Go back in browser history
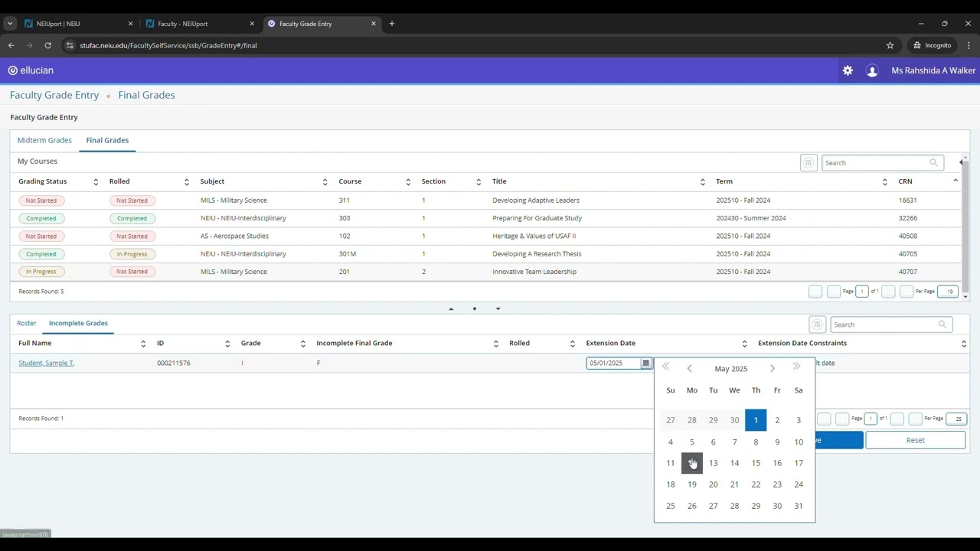This screenshot has width=980, height=551. point(11,45)
